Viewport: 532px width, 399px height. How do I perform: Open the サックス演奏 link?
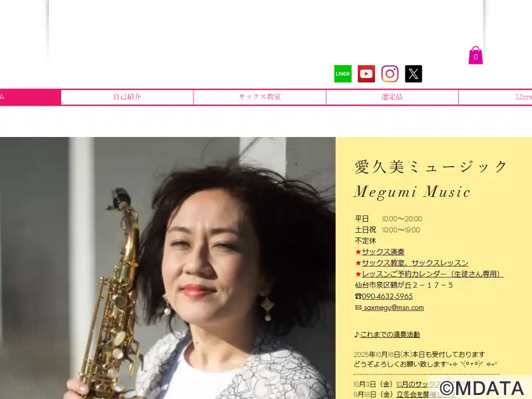(x=383, y=252)
